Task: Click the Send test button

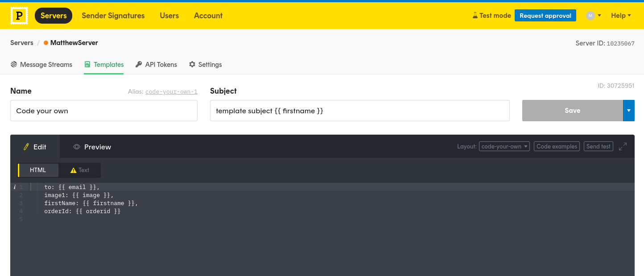Action: pos(598,146)
